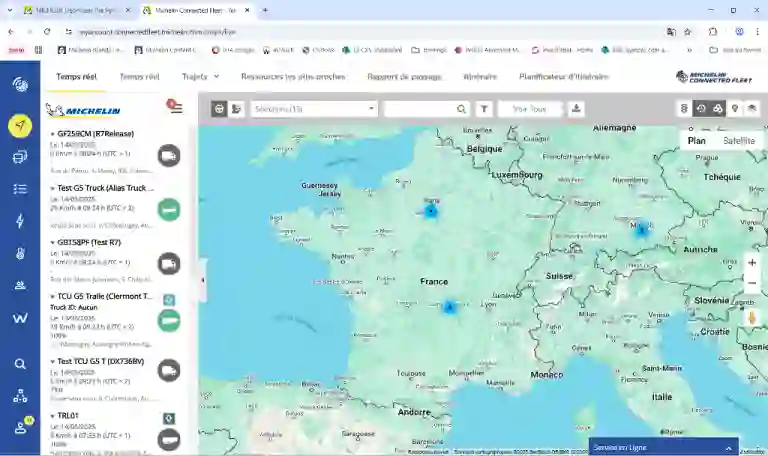768x456 pixels.
Task: Open the Planificateur d'itinéraire tab
Action: click(564, 77)
